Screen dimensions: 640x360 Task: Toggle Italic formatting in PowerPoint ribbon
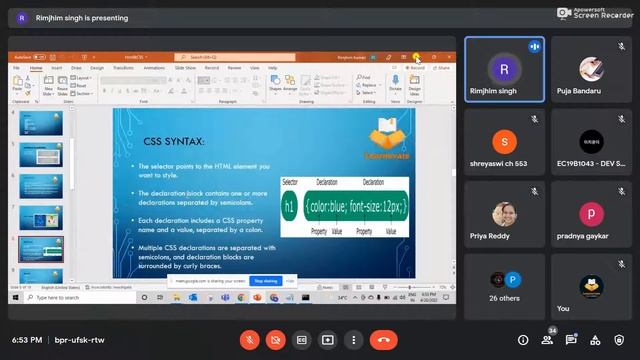112,91
